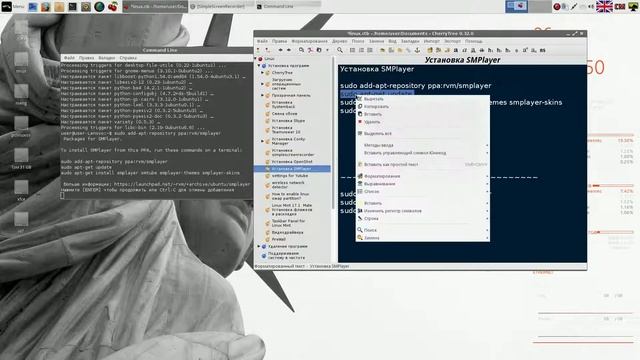Apply monospace style from the toolbar
This screenshot has width=640, height=360.
(x=542, y=50)
